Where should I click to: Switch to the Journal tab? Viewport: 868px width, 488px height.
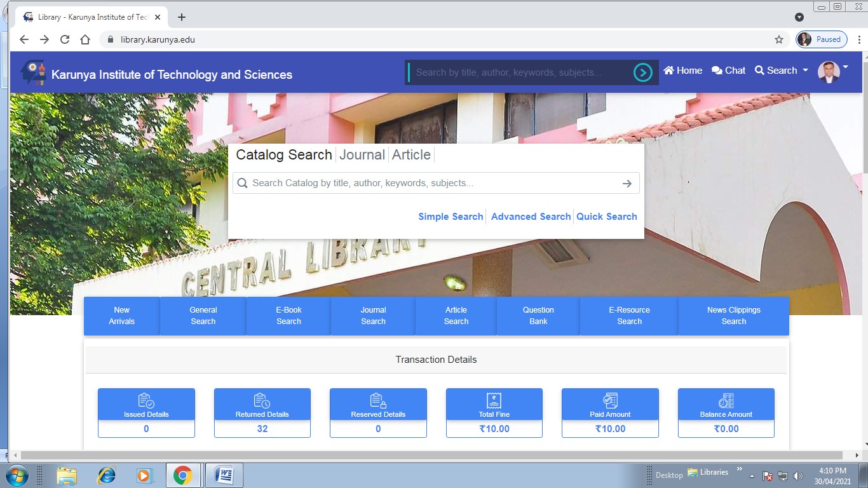pos(362,154)
